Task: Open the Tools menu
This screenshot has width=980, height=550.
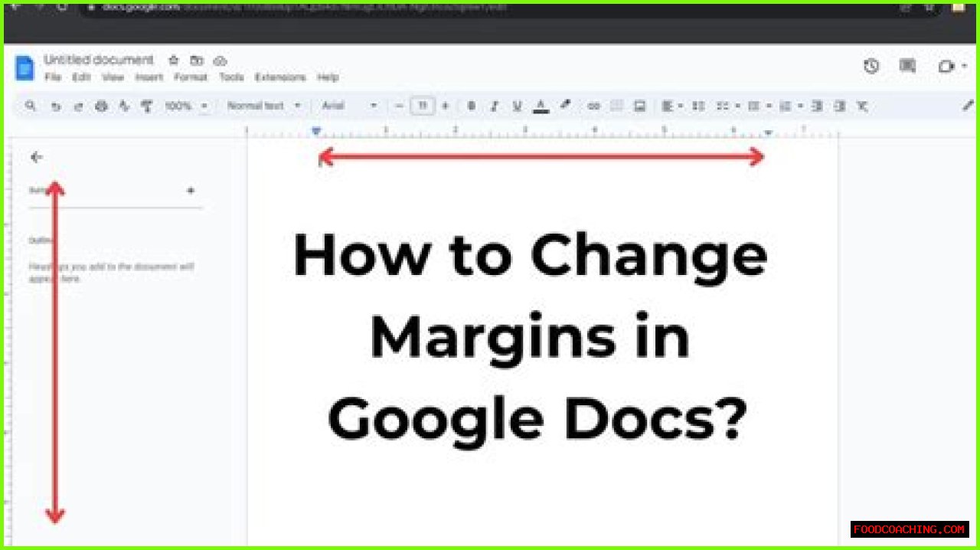Action: click(231, 77)
